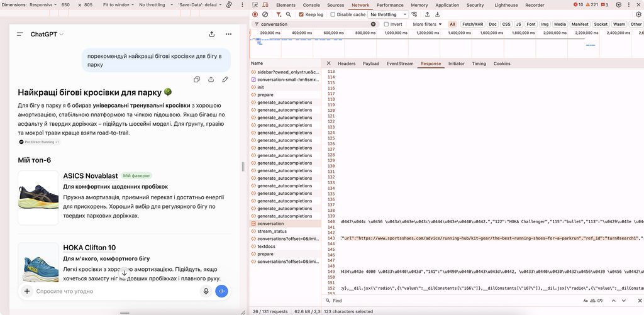644x315 pixels.
Task: Edit the user message with pencil icon
Action: [225, 79]
